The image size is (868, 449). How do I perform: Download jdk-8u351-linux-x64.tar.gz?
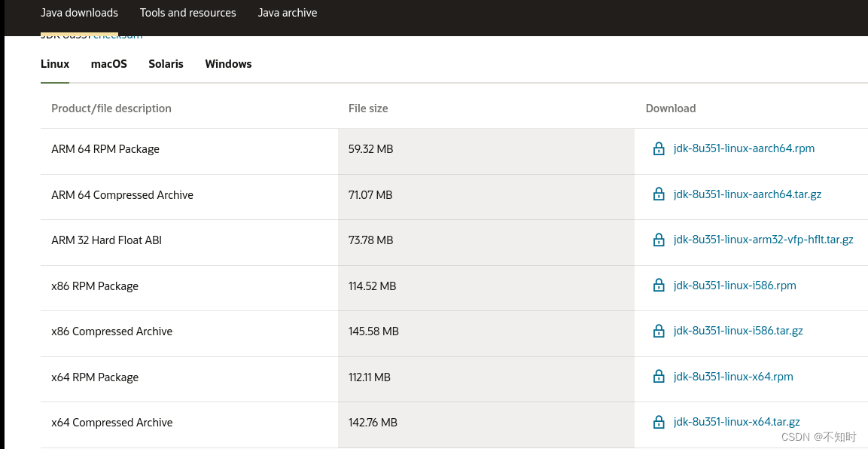click(736, 422)
